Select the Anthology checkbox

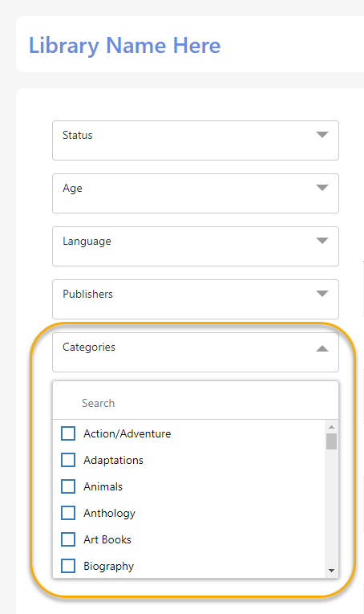pyautogui.click(x=68, y=513)
